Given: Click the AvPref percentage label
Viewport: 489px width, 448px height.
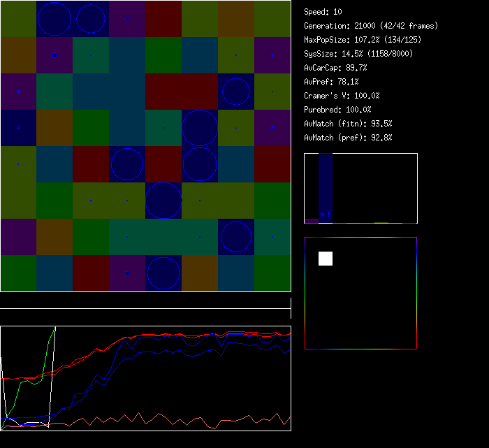Looking at the screenshot, I should pyautogui.click(x=331, y=82).
